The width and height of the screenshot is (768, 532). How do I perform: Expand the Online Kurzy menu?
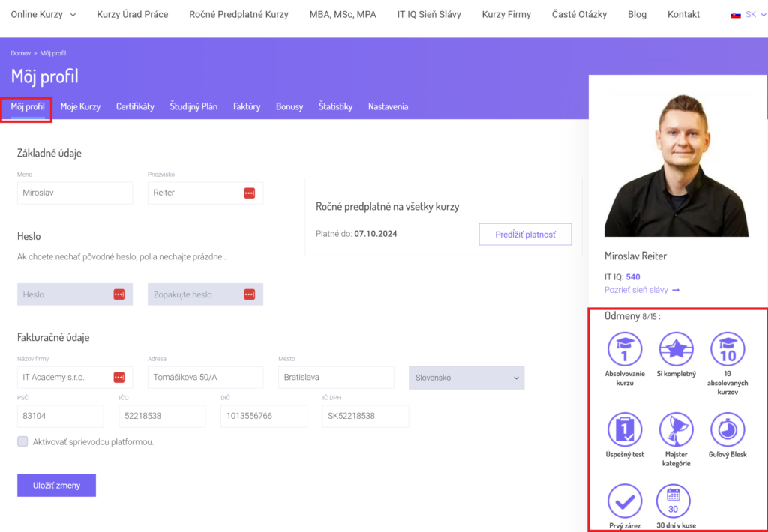coord(43,14)
